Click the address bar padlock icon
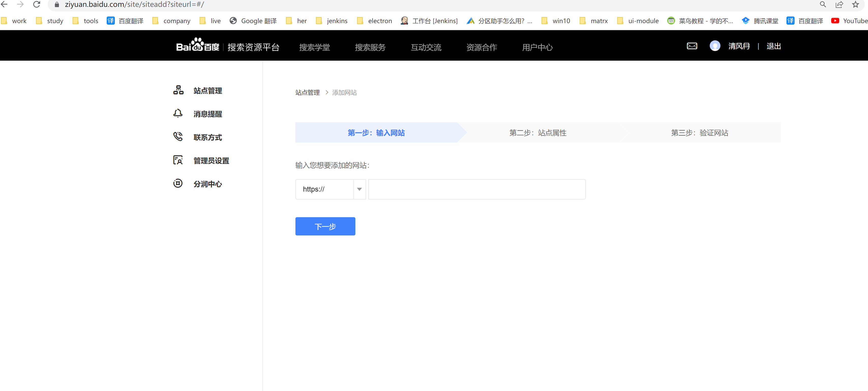The width and height of the screenshot is (868, 391). pyautogui.click(x=57, y=5)
